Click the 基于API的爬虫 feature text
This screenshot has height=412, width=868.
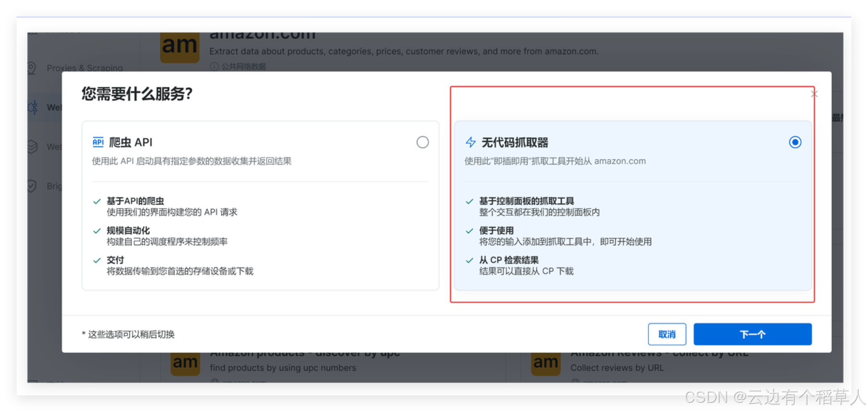point(135,201)
